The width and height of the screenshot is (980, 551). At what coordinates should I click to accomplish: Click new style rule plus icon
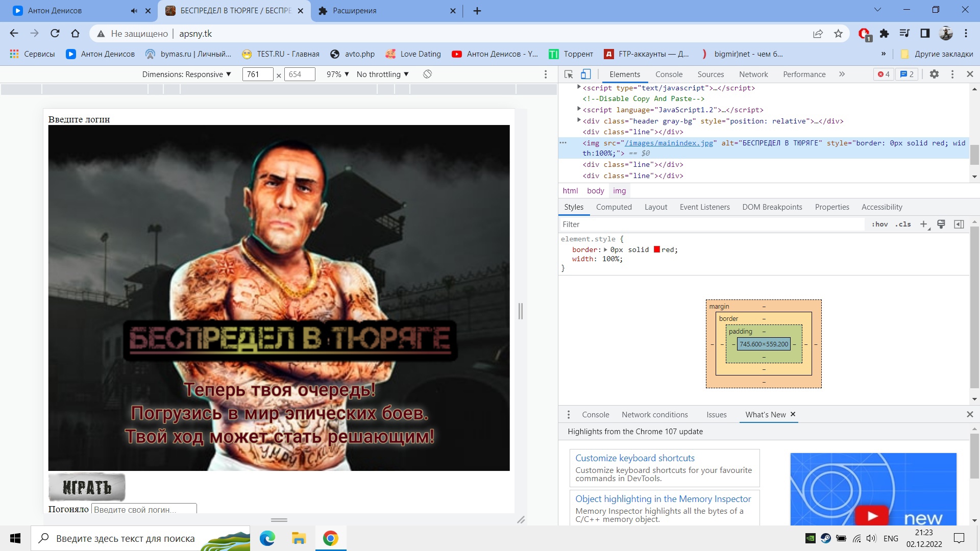(923, 224)
